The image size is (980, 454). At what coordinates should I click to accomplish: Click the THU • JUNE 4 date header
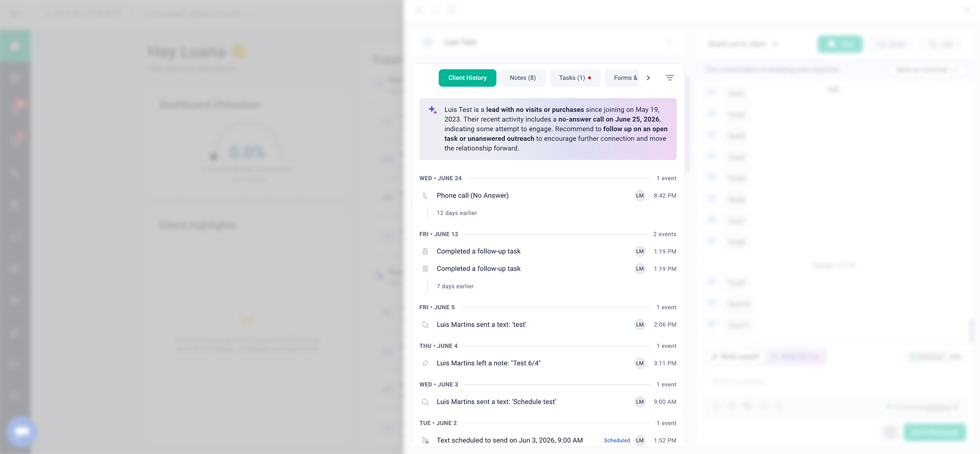coord(438,346)
